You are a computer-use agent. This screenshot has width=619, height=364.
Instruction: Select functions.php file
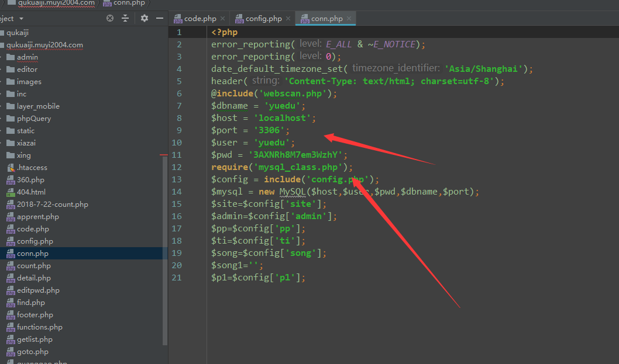39,327
